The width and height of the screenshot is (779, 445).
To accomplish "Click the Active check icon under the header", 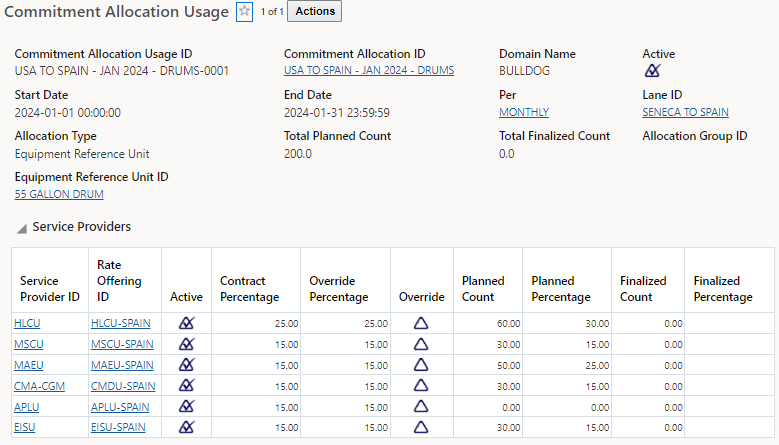I will coord(652,71).
